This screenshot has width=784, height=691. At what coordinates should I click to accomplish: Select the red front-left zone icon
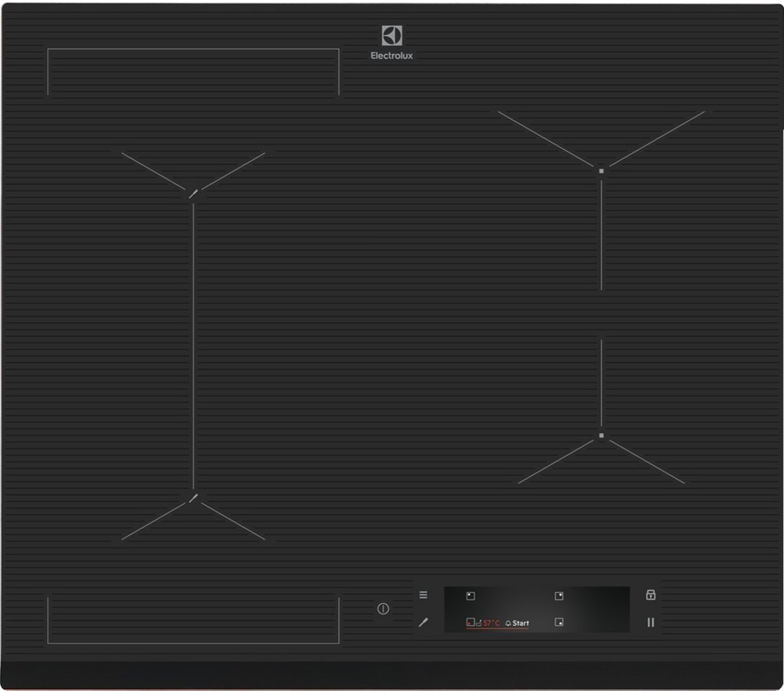pos(470,623)
